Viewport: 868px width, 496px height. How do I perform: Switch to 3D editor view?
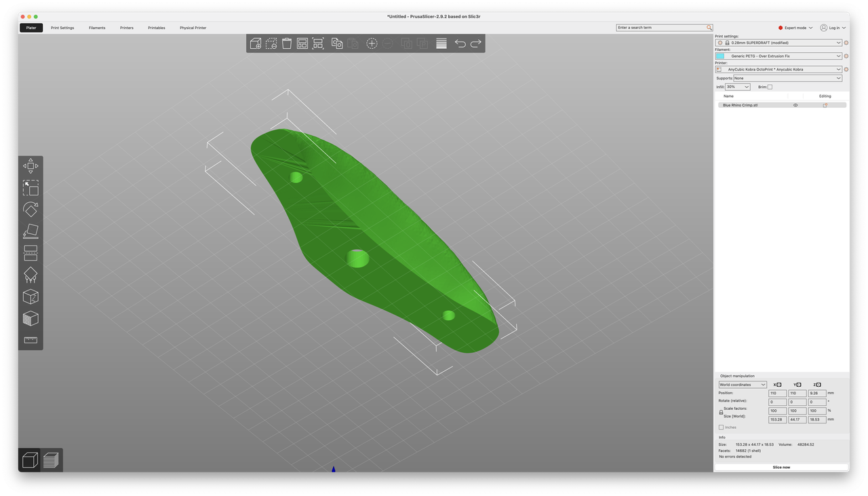coord(30,461)
